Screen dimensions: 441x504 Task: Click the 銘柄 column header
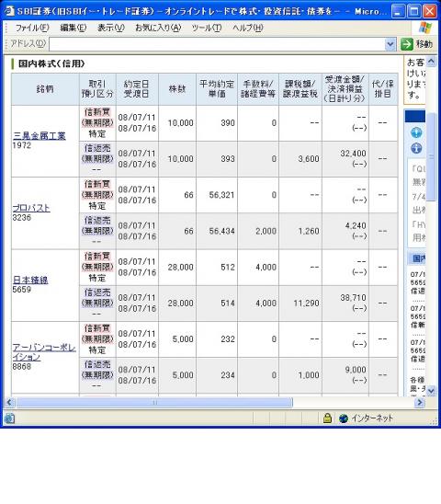(x=45, y=89)
